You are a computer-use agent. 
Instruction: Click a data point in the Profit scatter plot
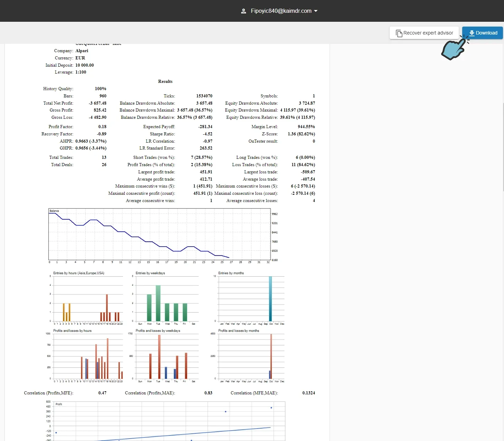click(x=226, y=411)
